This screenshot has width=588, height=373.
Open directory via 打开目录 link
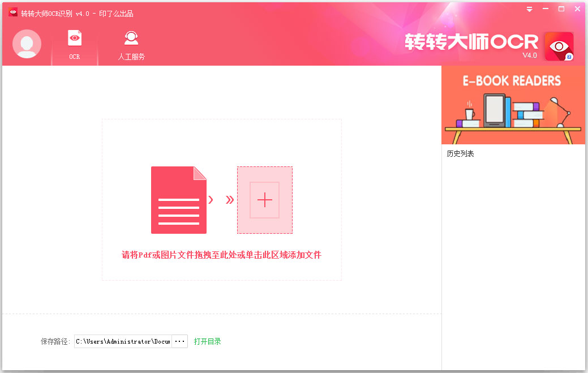point(207,341)
